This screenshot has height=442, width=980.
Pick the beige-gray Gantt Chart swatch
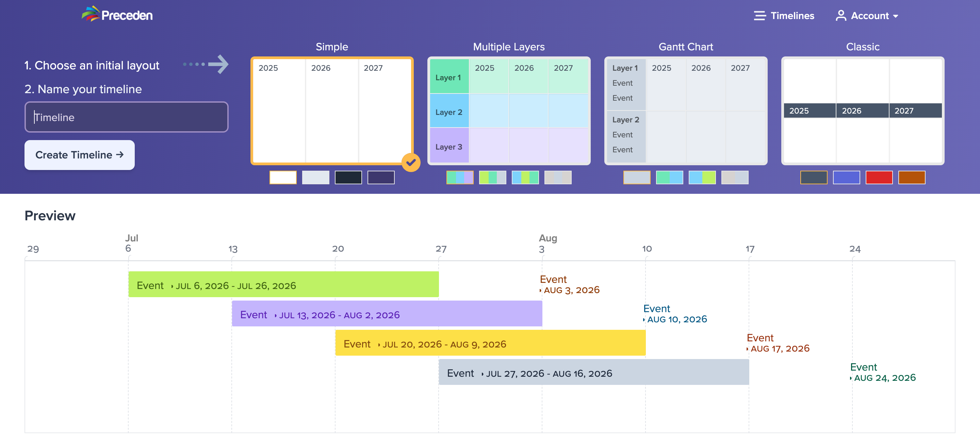coord(735,177)
